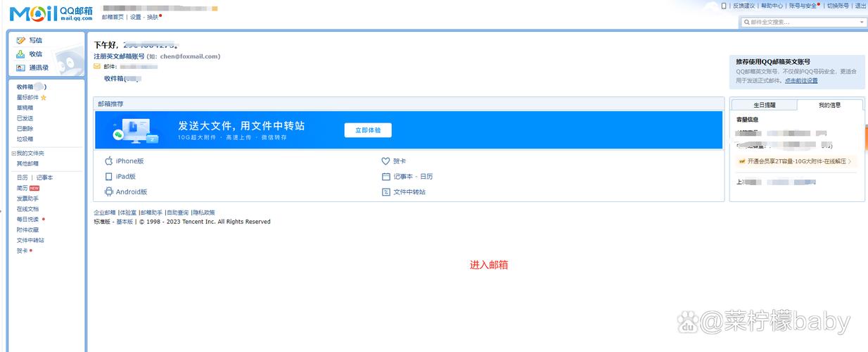The height and width of the screenshot is (352, 868).
Task: Open 账号与安全 in top bar
Action: coord(803,6)
